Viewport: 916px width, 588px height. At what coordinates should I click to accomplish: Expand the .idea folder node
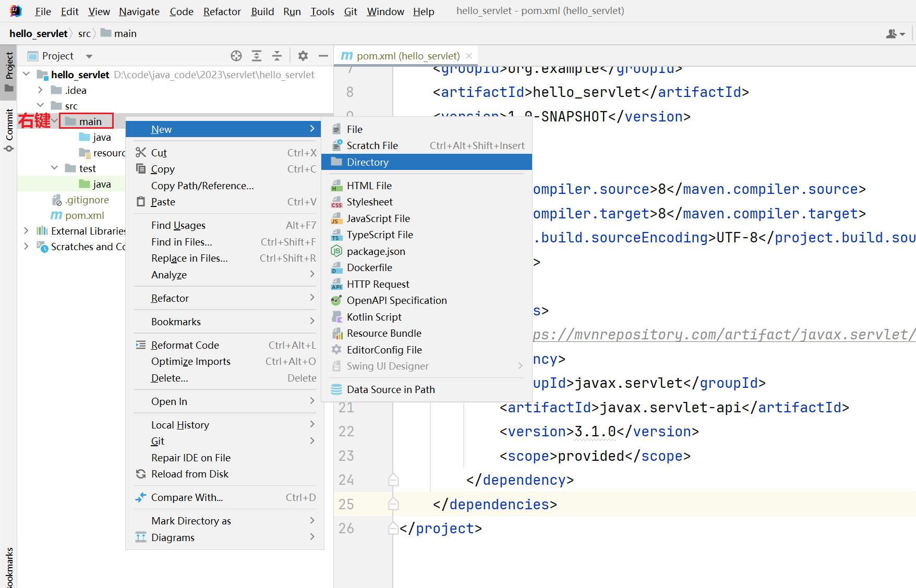[x=40, y=90]
